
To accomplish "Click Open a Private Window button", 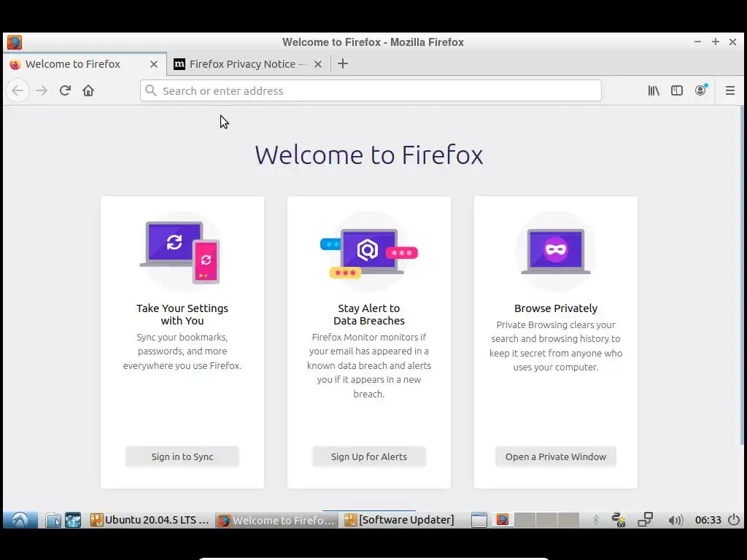I will (x=555, y=456).
